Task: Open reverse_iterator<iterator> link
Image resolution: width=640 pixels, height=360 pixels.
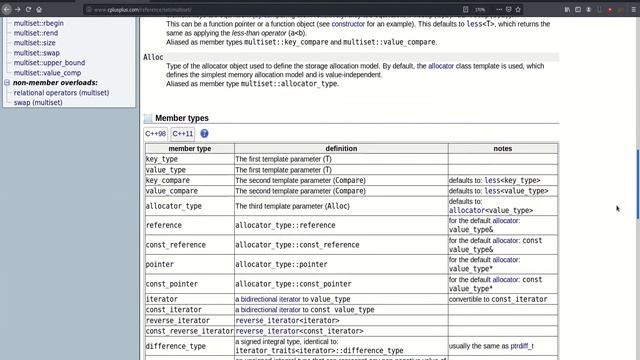Action: [287, 320]
